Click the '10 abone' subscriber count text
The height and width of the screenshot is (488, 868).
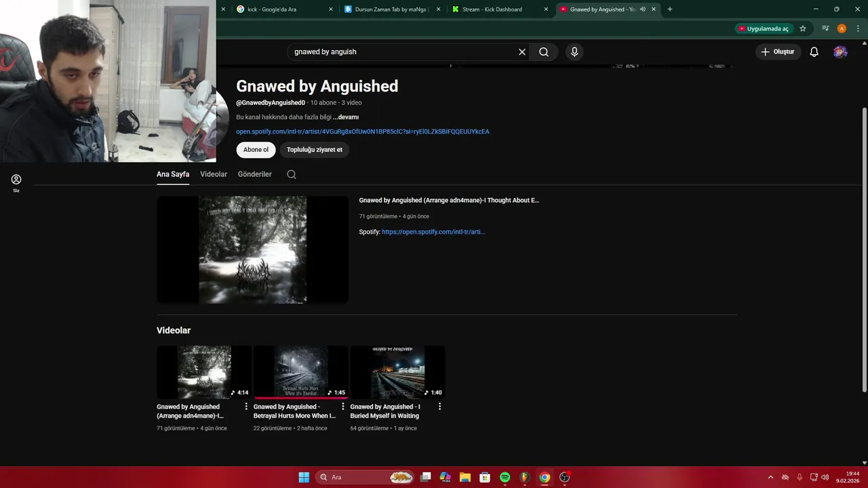tap(323, 103)
